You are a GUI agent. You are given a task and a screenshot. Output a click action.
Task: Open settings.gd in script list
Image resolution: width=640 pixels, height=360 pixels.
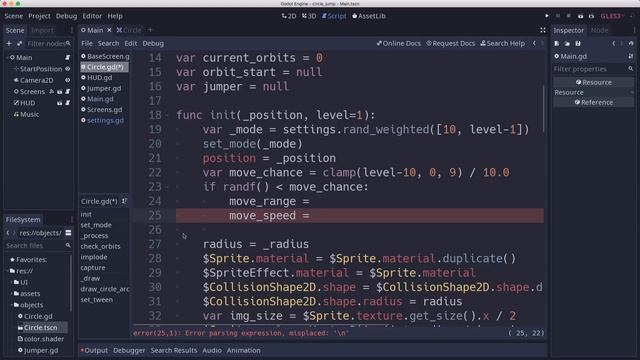(105, 120)
